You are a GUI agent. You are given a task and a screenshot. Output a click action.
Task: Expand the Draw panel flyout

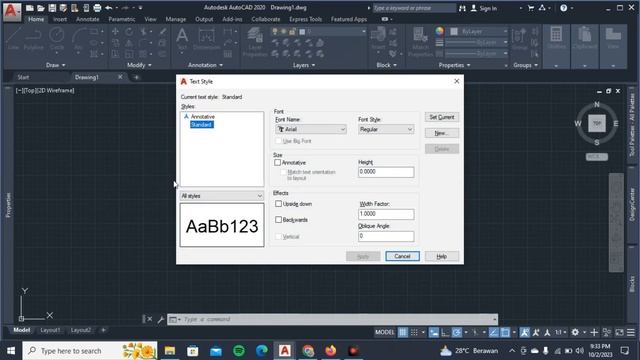click(x=56, y=65)
